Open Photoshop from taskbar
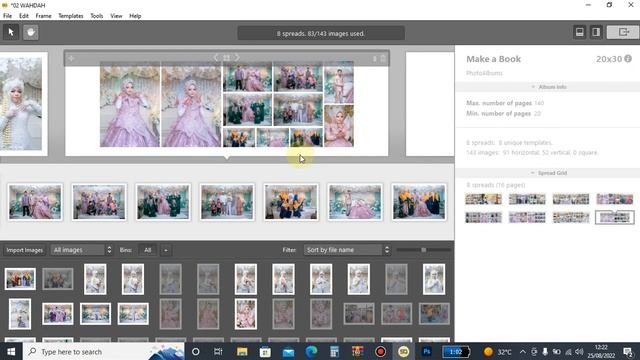The width and height of the screenshot is (640, 360). 427,351
